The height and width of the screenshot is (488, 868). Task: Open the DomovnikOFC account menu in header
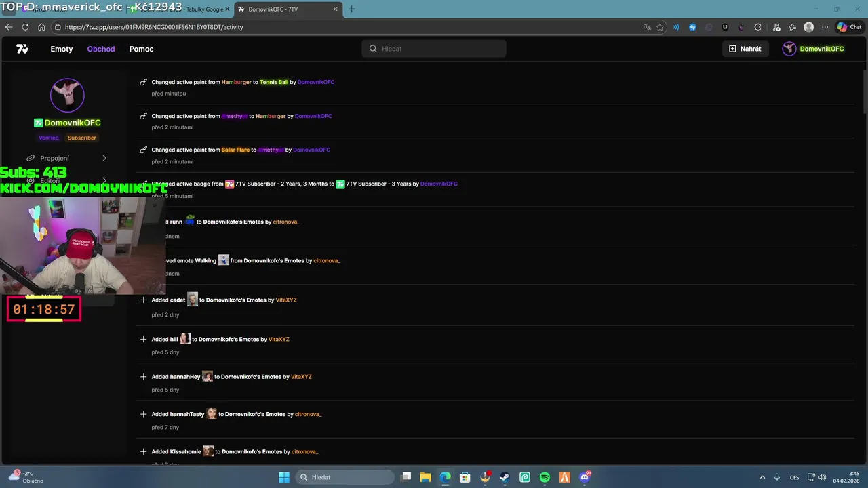[813, 49]
